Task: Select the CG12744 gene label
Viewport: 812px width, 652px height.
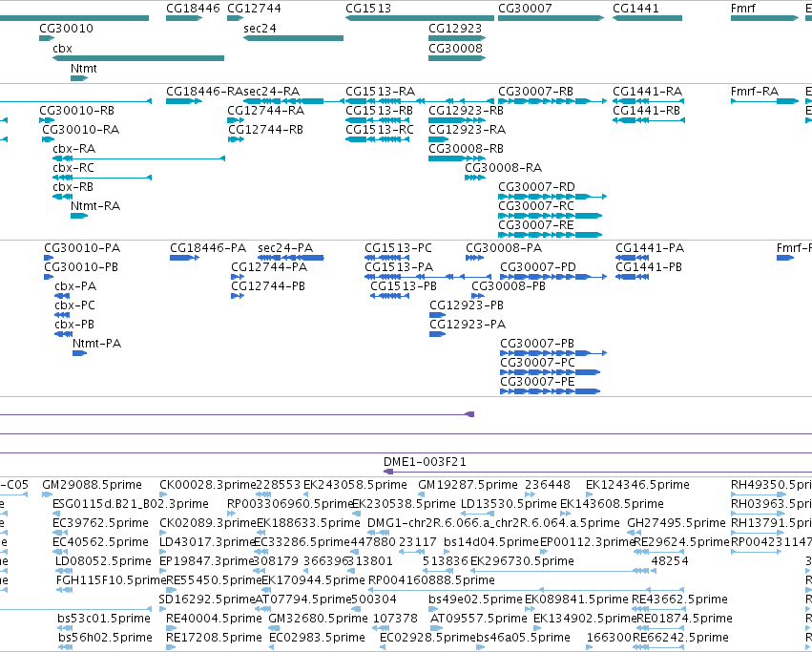Action: click(x=254, y=9)
